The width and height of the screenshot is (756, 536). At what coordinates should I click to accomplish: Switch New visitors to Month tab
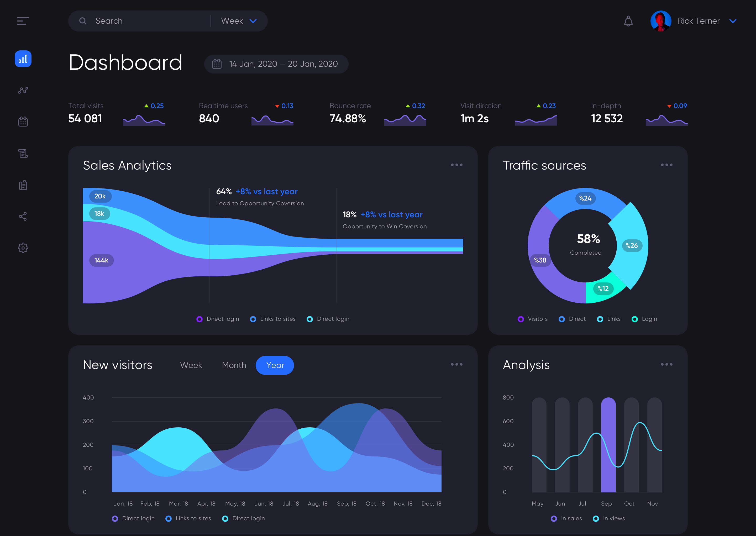[234, 365]
